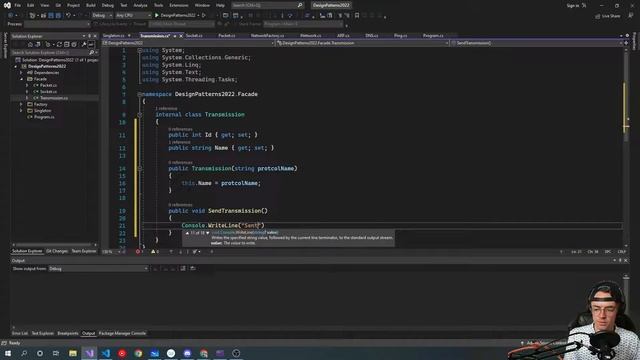
Task: Pin the Solution Explorer panel with the pushpin
Action: (89, 36)
